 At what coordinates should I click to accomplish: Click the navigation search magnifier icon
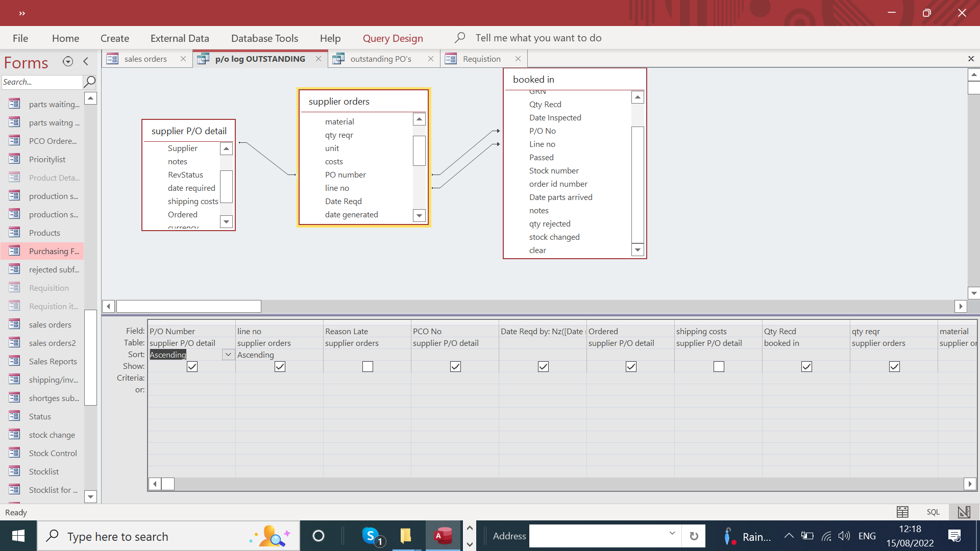click(90, 82)
